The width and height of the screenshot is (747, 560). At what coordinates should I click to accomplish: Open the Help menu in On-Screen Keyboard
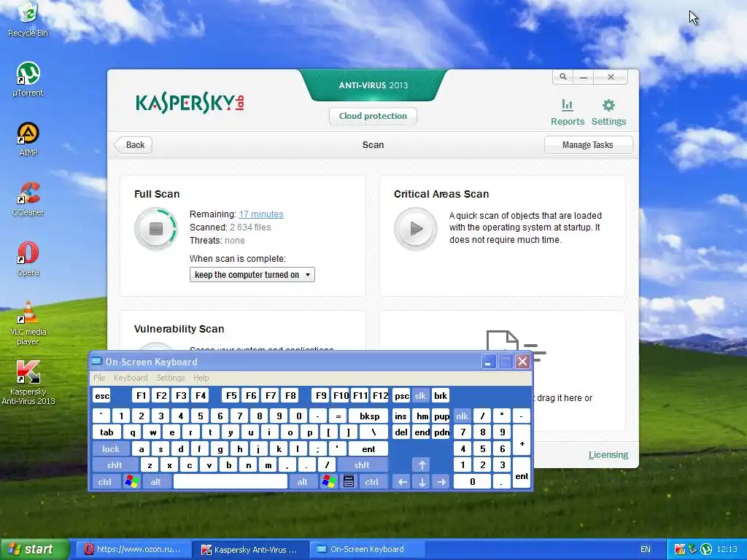pos(201,378)
